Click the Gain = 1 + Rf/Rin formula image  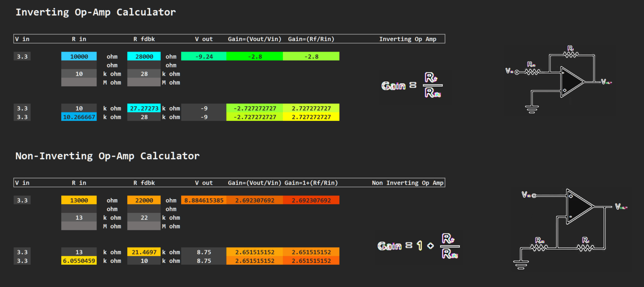(419, 246)
